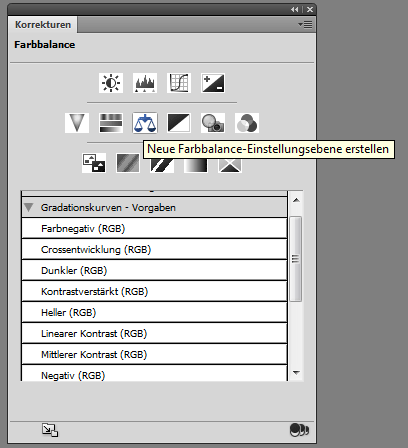Create a Photo Filter adjustment layer

pyautogui.click(x=213, y=123)
